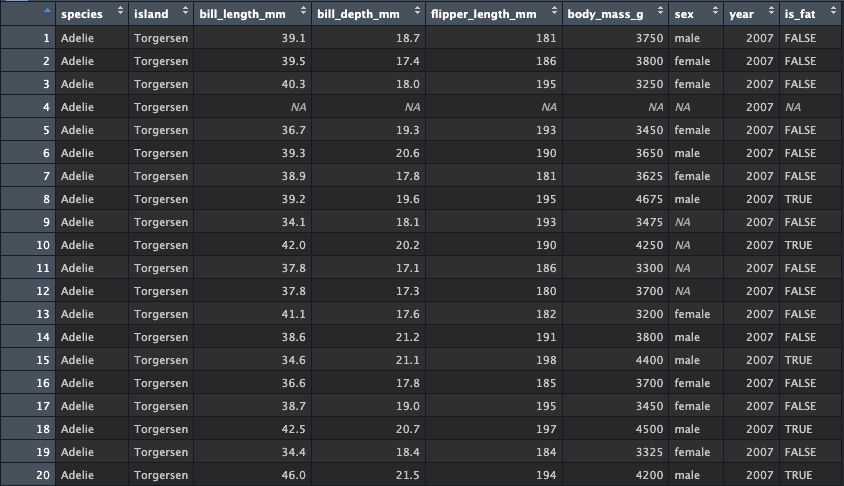Sort by bill_depth_mm column arrows

pyautogui.click(x=418, y=11)
